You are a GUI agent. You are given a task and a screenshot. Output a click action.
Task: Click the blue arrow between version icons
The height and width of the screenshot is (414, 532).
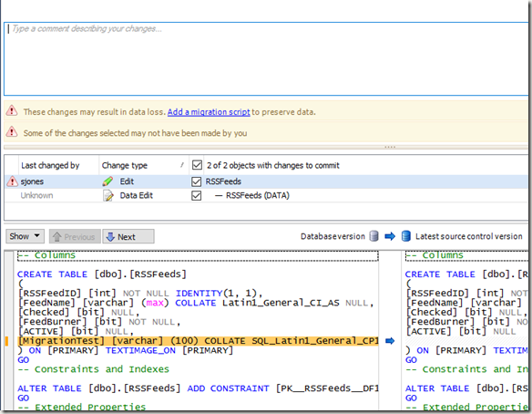coord(390,236)
